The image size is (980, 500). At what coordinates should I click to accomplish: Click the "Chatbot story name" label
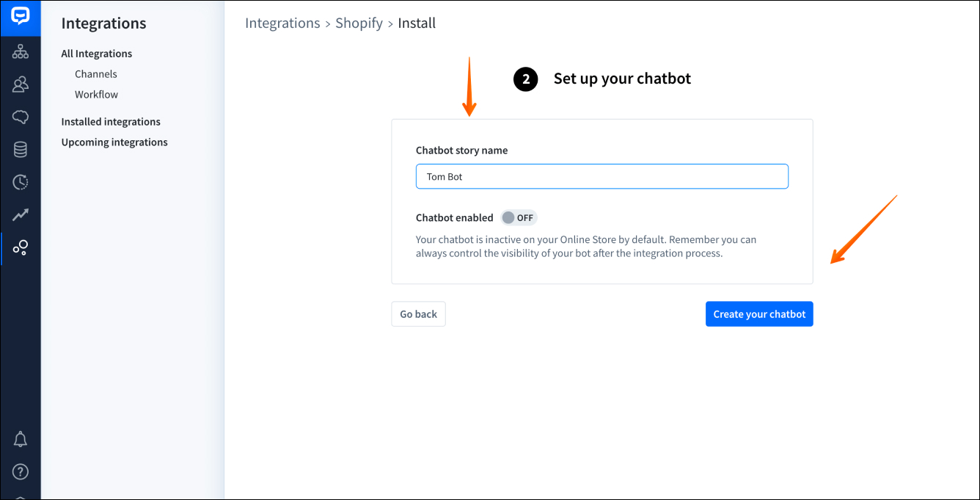pos(461,151)
